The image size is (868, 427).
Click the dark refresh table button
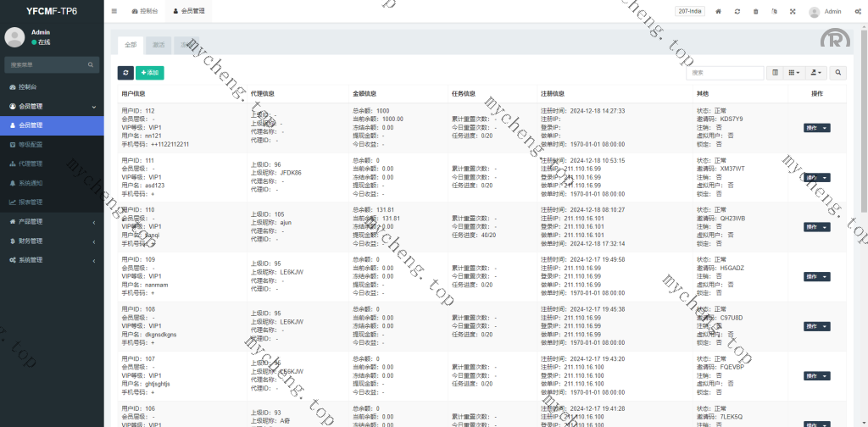click(x=125, y=74)
